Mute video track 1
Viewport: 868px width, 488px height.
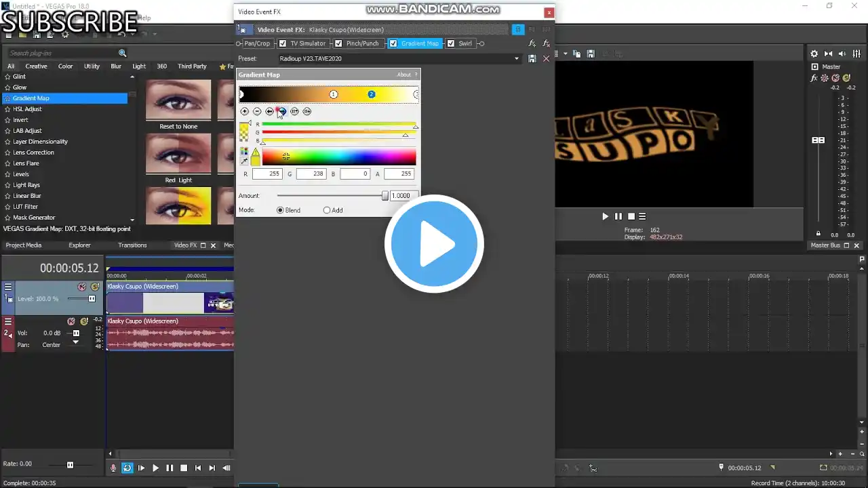point(82,287)
